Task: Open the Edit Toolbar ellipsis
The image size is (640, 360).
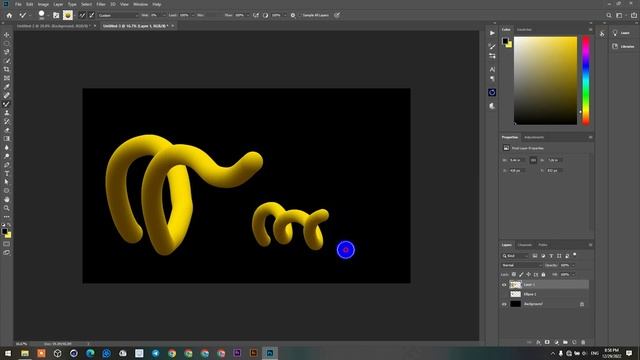Action: (x=7, y=217)
